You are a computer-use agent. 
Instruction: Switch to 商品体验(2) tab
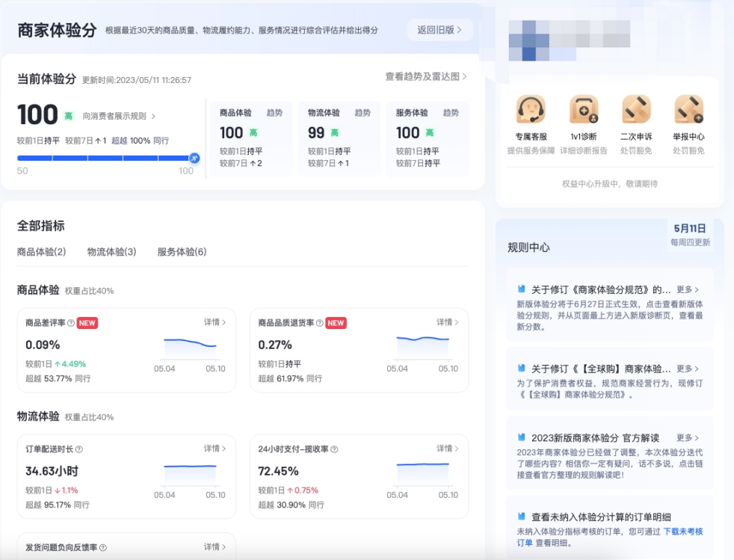[x=42, y=252]
